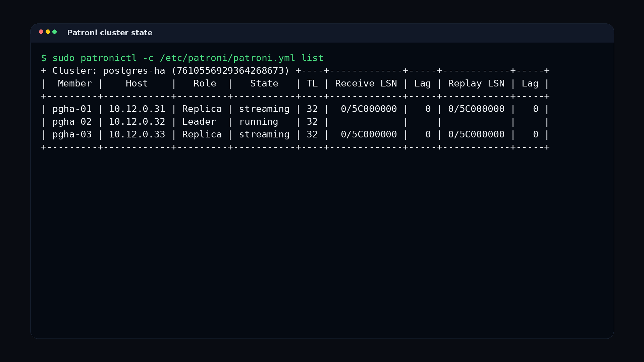The width and height of the screenshot is (644, 362).
Task: Select the cluster ID 7610556929364268673
Action: (x=230, y=71)
